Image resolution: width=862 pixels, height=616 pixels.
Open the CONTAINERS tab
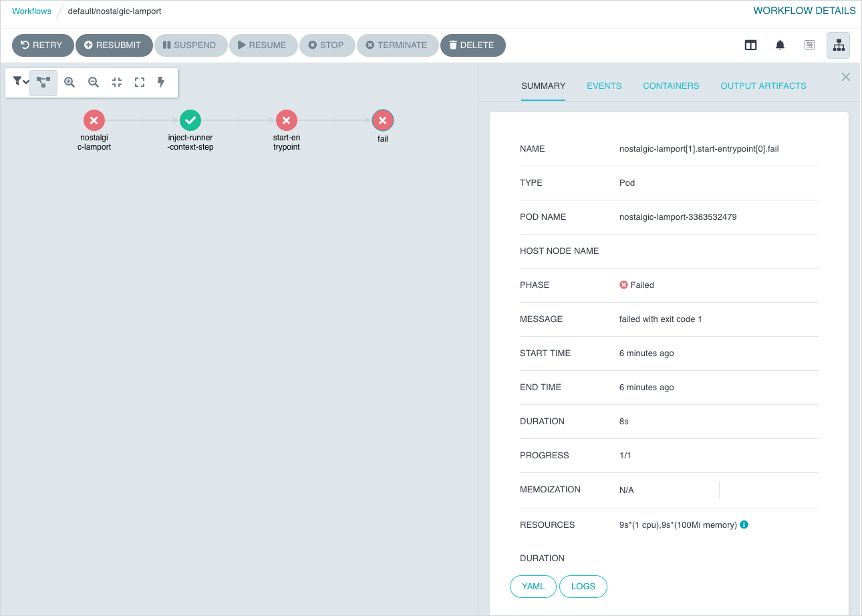(671, 86)
